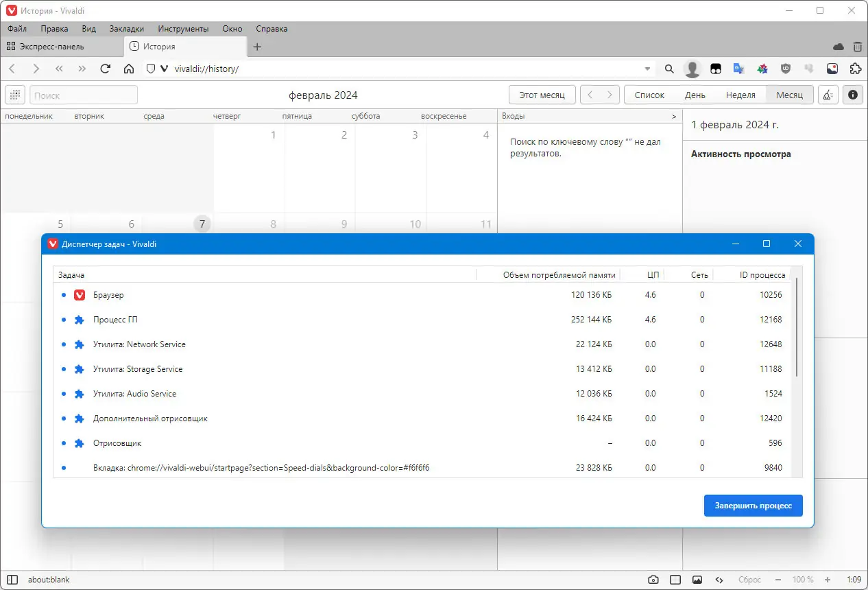Click the Этот месяц button
Image resolution: width=868 pixels, height=590 pixels.
(x=542, y=95)
